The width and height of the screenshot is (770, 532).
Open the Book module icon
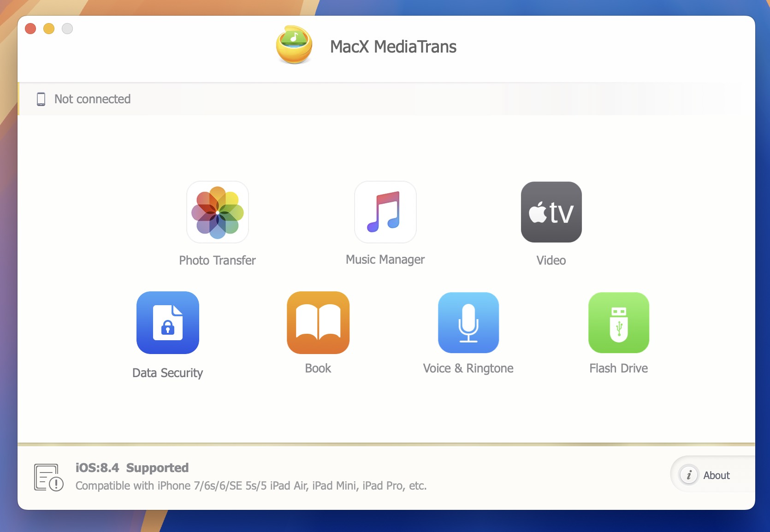pyautogui.click(x=318, y=323)
